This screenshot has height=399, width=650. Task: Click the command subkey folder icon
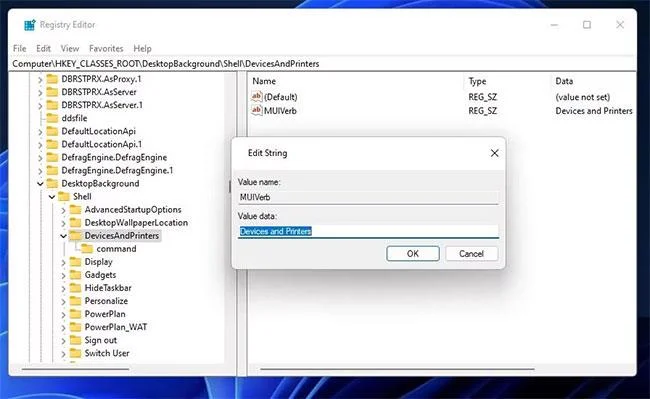coord(87,249)
